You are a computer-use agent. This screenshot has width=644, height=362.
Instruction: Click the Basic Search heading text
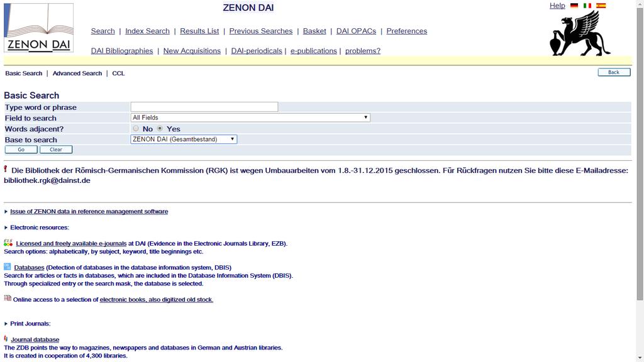31,96
